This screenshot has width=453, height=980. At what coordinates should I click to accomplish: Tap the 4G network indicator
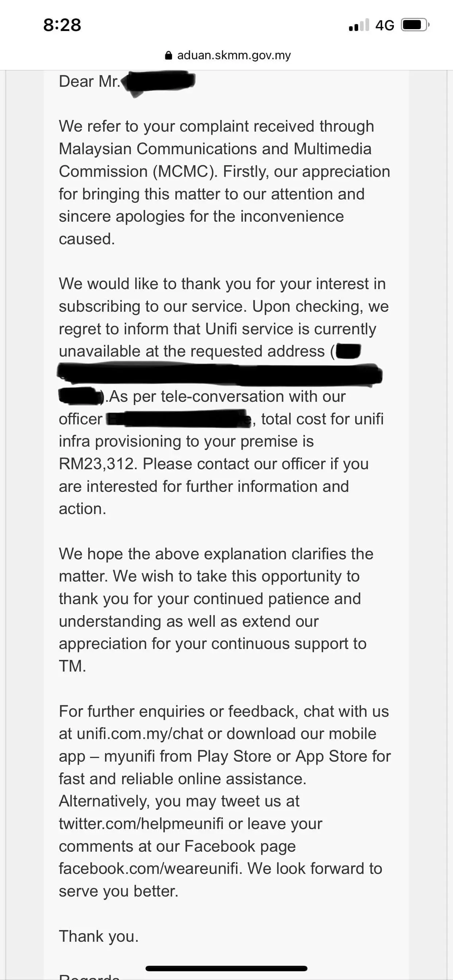pos(384,26)
